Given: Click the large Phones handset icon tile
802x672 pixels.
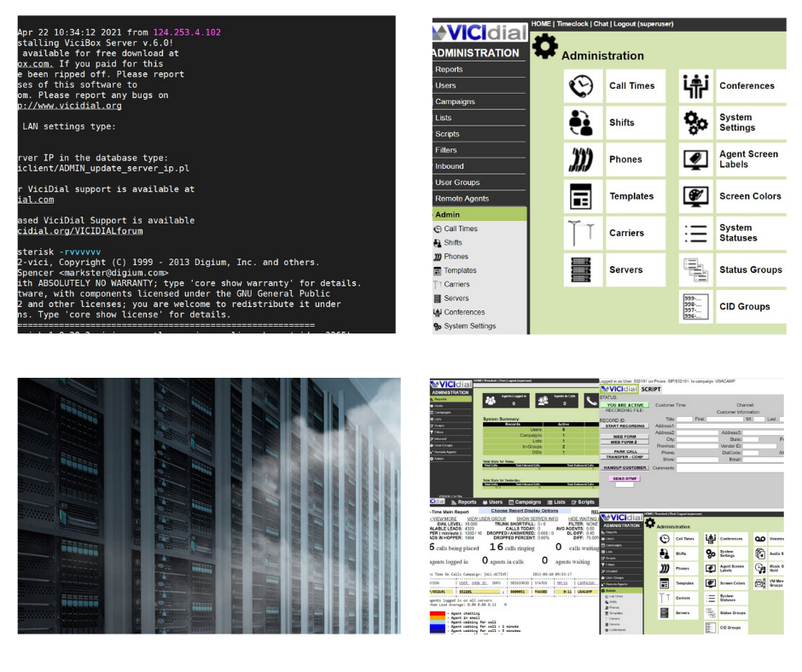Looking at the screenshot, I should [x=582, y=159].
